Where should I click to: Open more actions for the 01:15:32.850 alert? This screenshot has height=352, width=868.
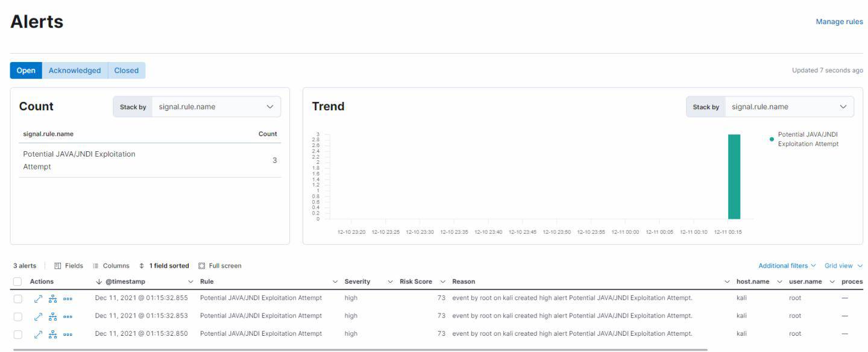(68, 333)
